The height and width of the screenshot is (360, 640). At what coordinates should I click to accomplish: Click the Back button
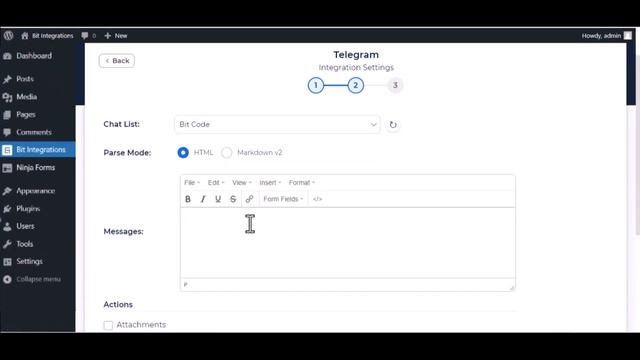[117, 61]
